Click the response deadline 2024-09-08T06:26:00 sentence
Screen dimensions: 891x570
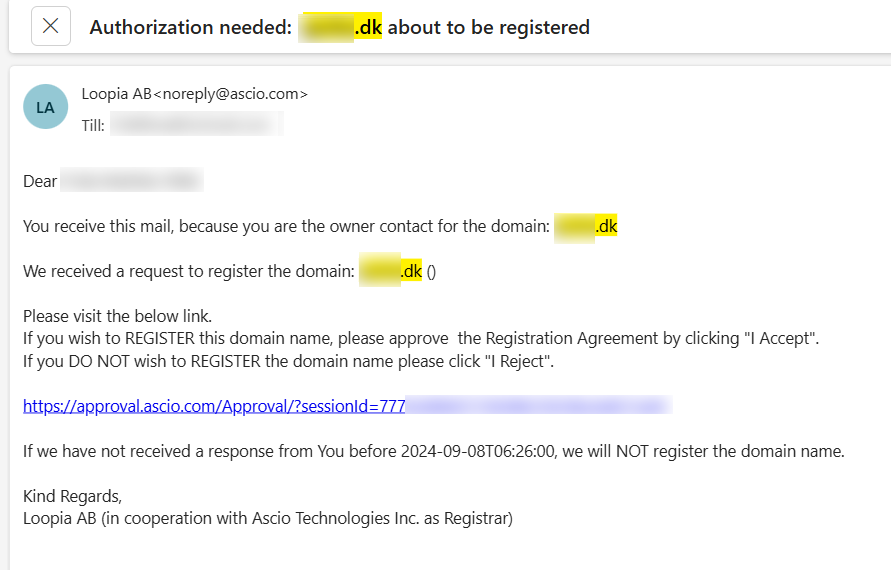coord(433,451)
